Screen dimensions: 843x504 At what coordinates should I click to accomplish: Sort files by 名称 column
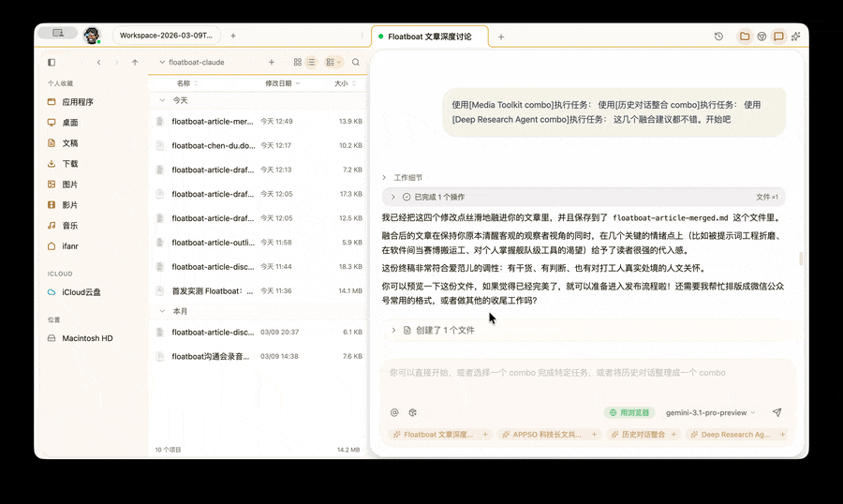point(187,83)
